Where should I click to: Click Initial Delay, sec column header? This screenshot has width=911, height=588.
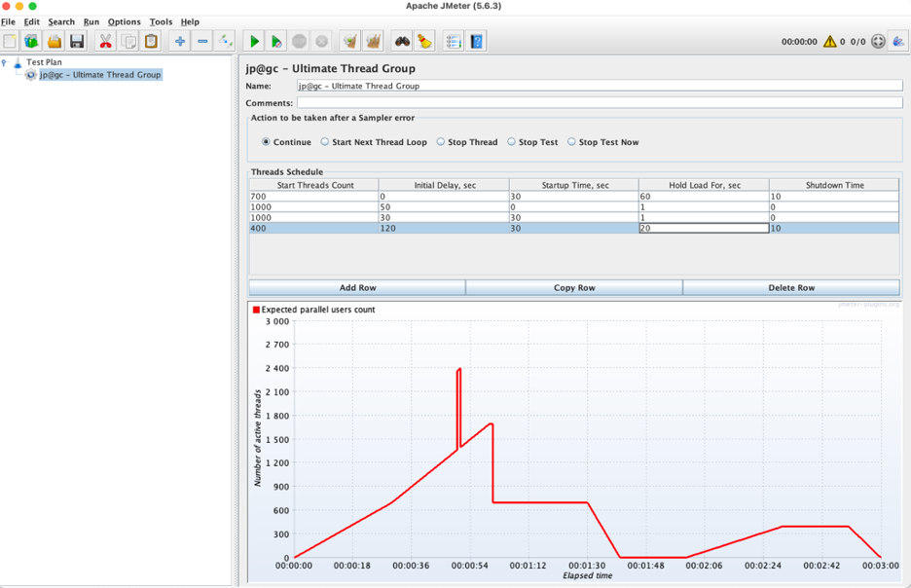[445, 185]
